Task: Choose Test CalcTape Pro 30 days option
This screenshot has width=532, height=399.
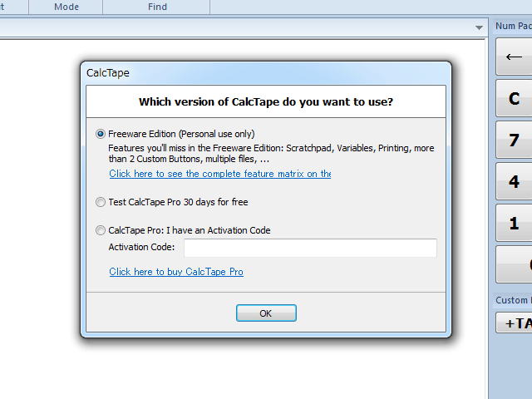Action: click(x=101, y=202)
